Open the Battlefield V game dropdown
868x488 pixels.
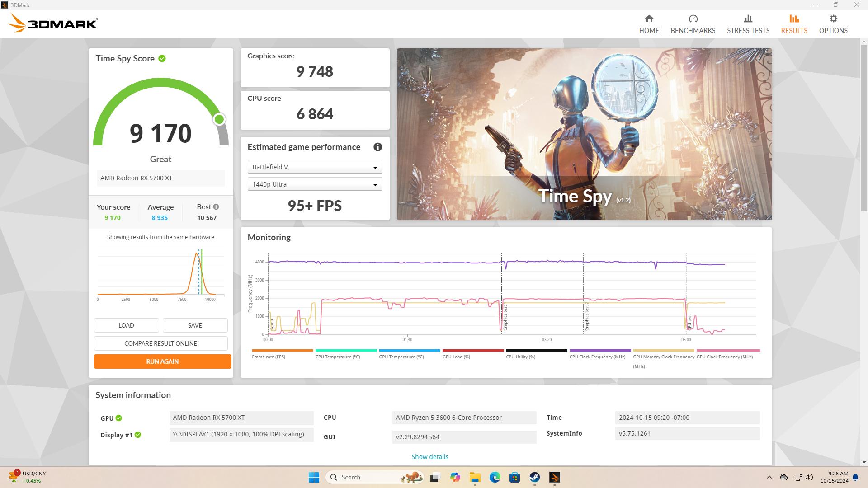tap(315, 167)
